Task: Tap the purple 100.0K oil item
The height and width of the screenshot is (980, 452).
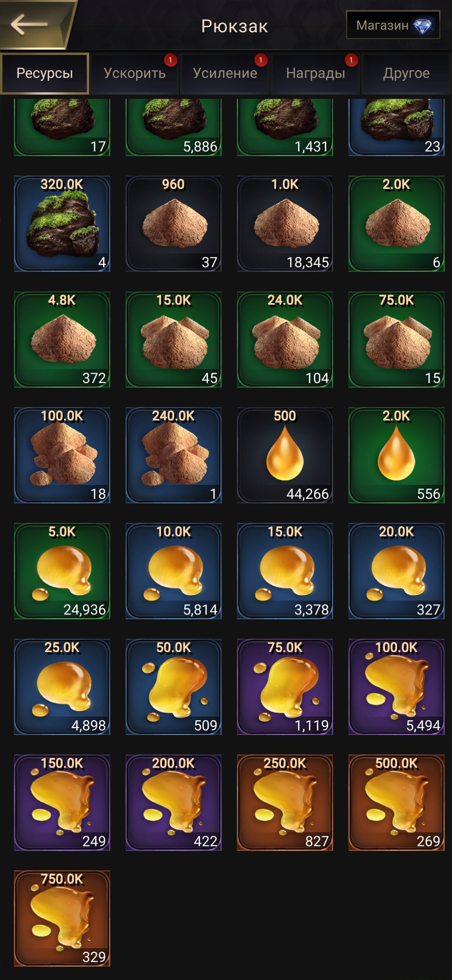Action: click(x=396, y=687)
